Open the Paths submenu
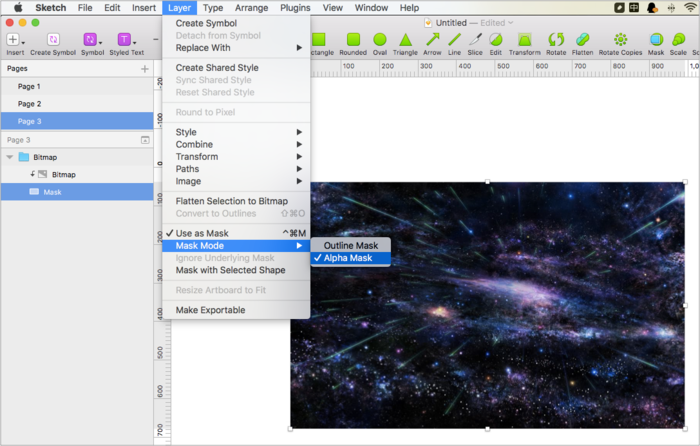 (236, 169)
